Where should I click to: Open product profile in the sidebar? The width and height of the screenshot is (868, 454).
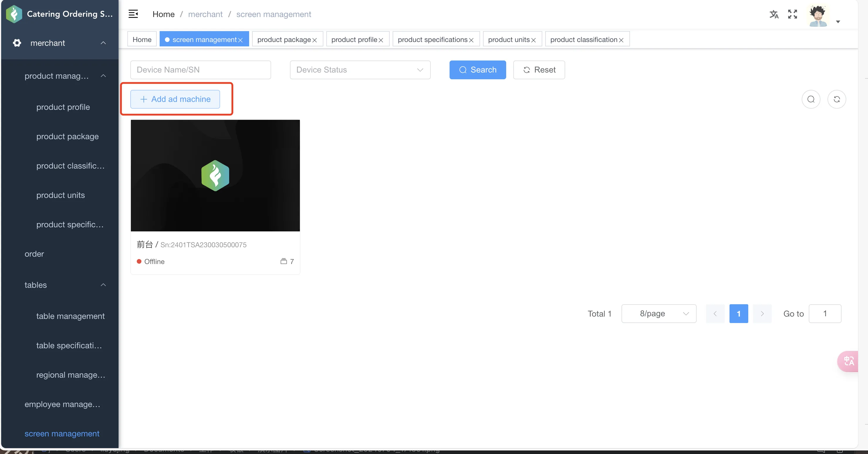coord(63,107)
